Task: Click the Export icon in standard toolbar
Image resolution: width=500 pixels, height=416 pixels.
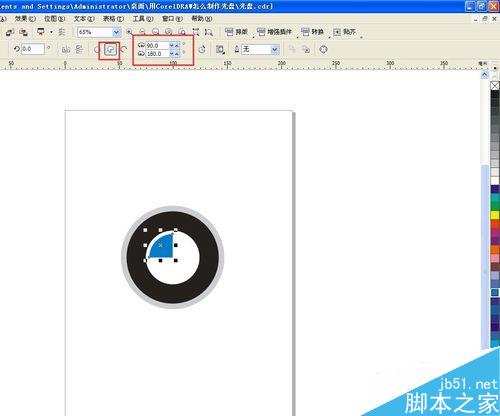Action: click(23, 32)
